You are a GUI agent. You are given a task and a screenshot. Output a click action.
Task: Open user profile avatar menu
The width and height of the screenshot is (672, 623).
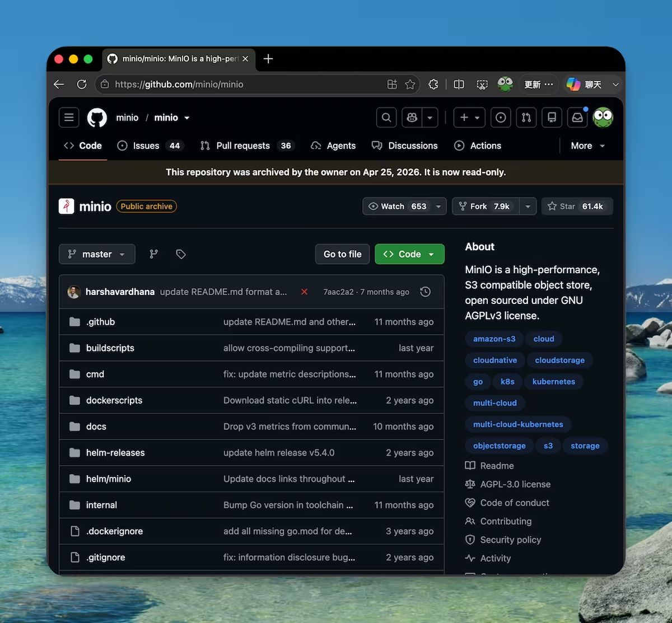tap(603, 118)
